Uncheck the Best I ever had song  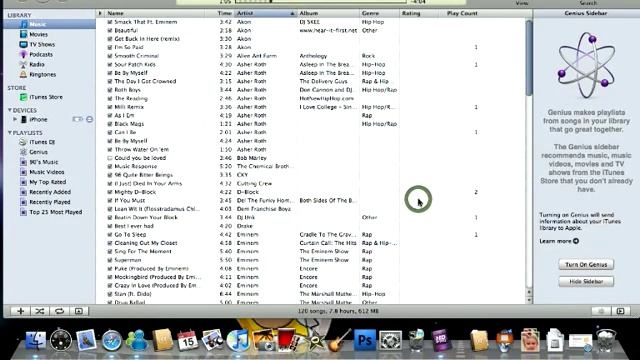pos(109,226)
